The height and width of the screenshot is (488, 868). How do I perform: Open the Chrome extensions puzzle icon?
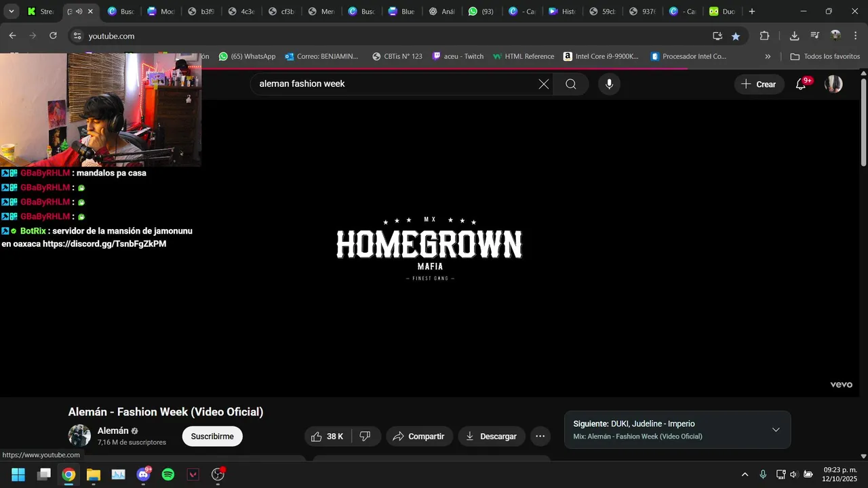click(764, 36)
